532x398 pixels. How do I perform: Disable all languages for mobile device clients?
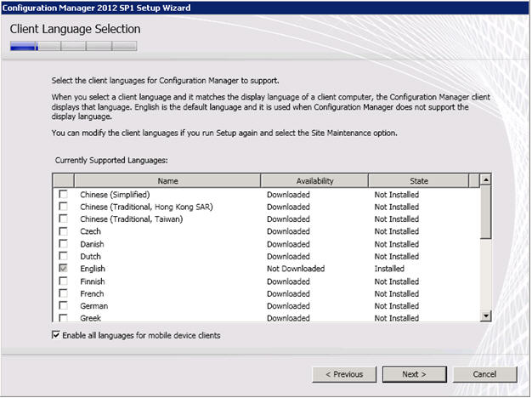[x=56, y=336]
